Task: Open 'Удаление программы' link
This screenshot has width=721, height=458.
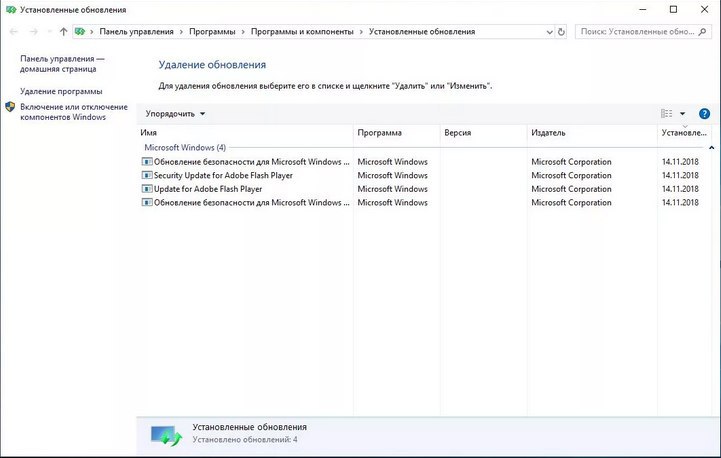Action: (61, 91)
